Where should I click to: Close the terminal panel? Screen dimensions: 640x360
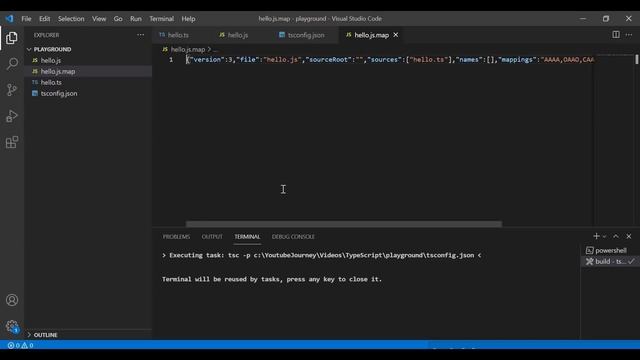point(629,236)
